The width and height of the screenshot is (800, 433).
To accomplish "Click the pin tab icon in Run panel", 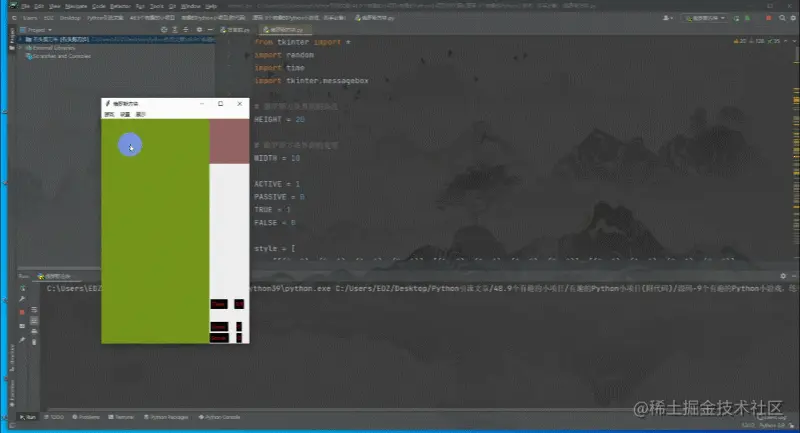I will coord(22,340).
